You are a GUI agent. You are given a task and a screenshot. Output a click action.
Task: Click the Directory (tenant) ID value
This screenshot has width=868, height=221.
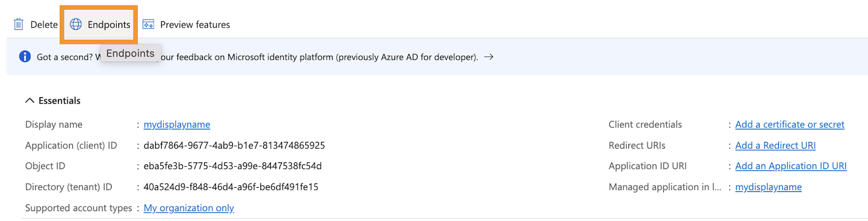[x=231, y=187]
